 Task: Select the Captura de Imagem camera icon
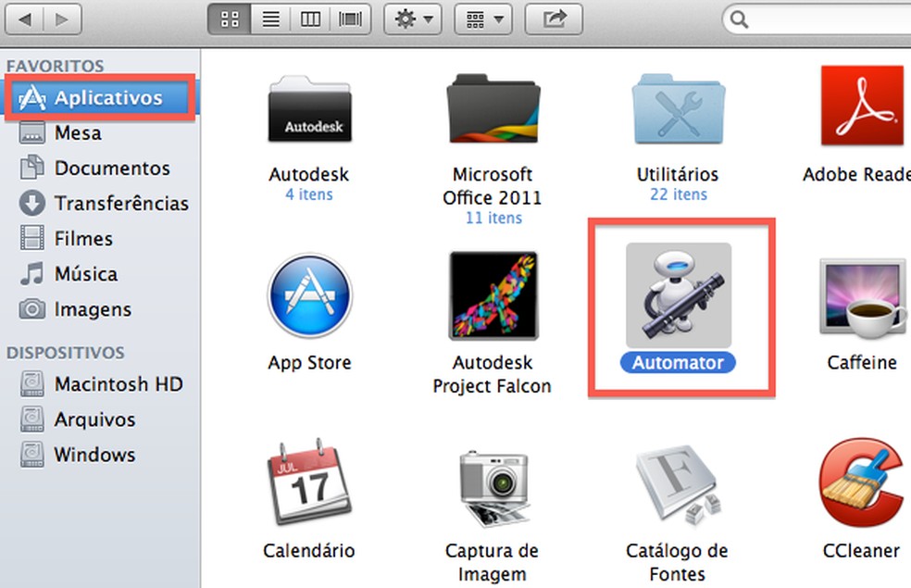point(493,487)
